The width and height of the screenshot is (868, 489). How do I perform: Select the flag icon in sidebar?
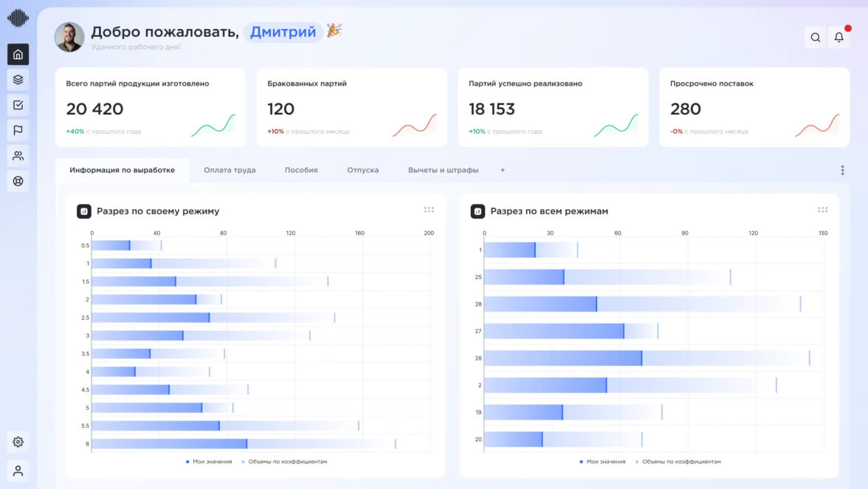18,130
